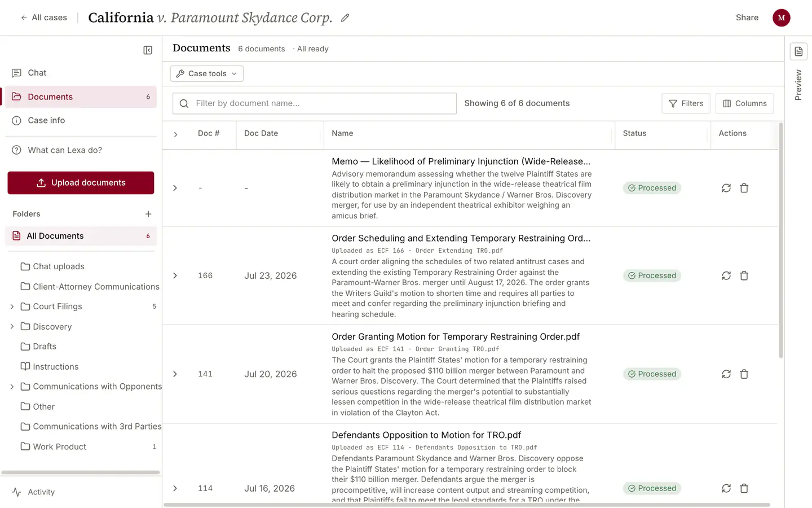Image resolution: width=812 pixels, height=508 pixels.
Task: Click the Jul 16, 2026 date cell
Action: [270, 488]
